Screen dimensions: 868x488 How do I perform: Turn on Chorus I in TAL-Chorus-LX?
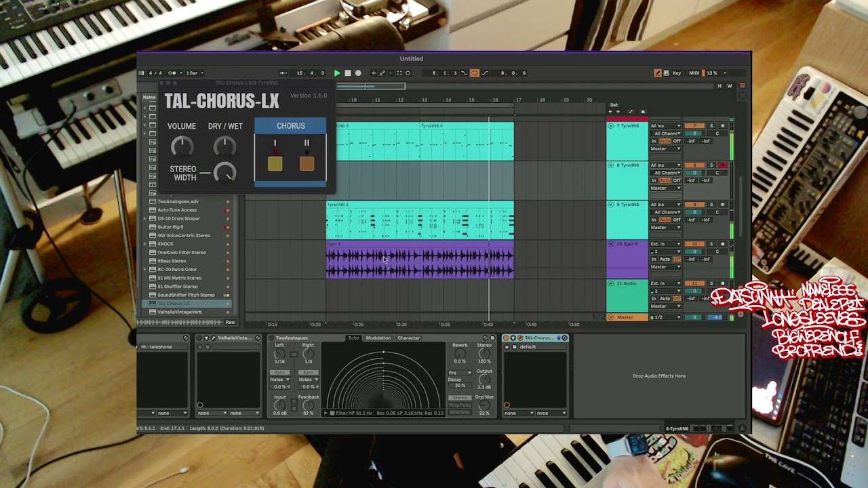click(x=275, y=163)
